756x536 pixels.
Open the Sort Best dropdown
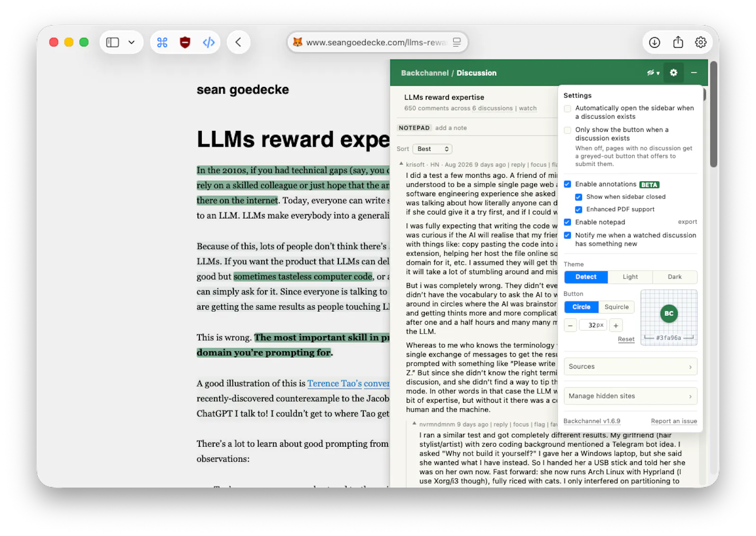click(432, 149)
